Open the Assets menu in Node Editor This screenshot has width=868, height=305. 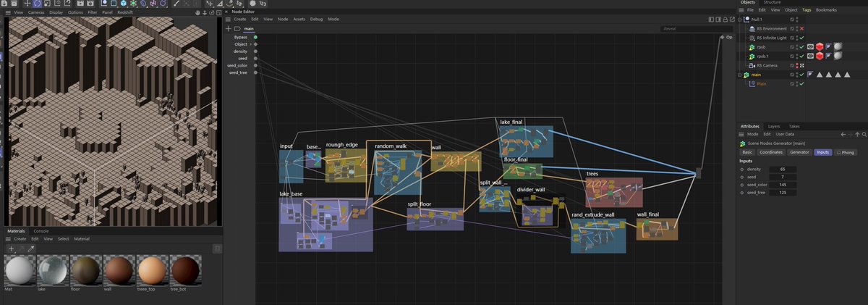click(x=299, y=19)
